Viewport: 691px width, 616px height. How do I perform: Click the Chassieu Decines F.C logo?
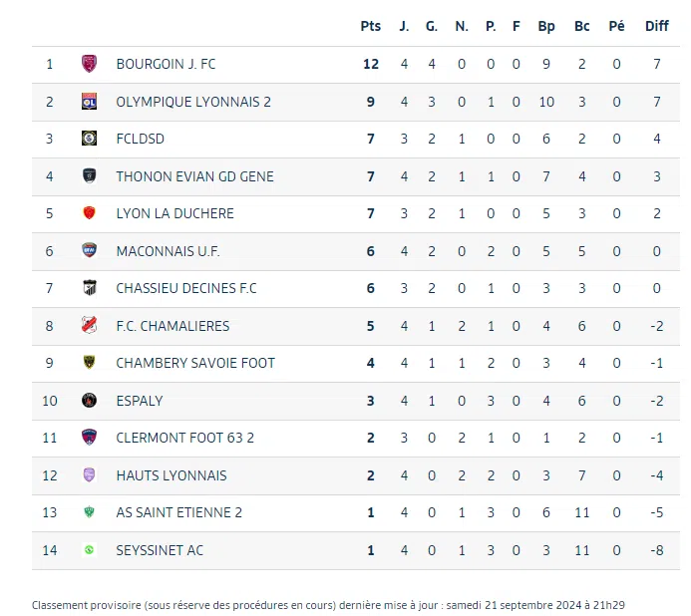(x=89, y=288)
